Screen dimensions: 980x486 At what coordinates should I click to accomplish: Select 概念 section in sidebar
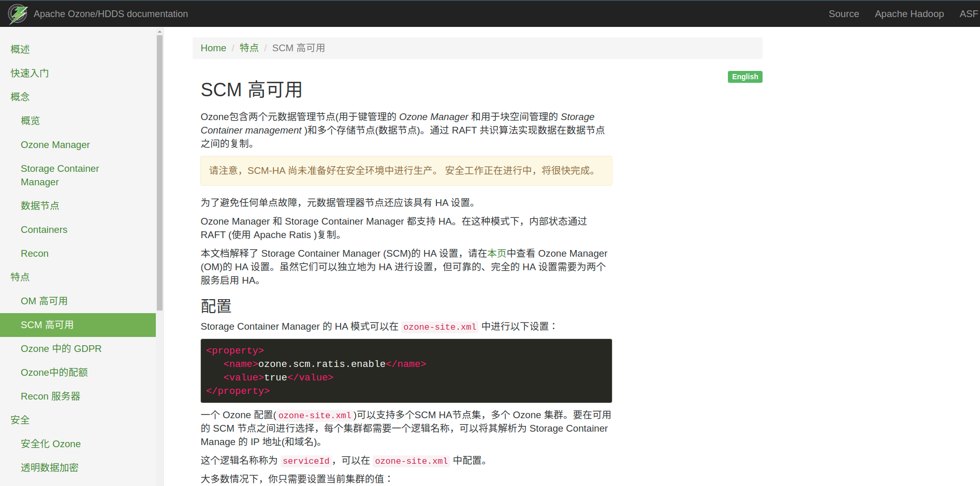coord(20,97)
